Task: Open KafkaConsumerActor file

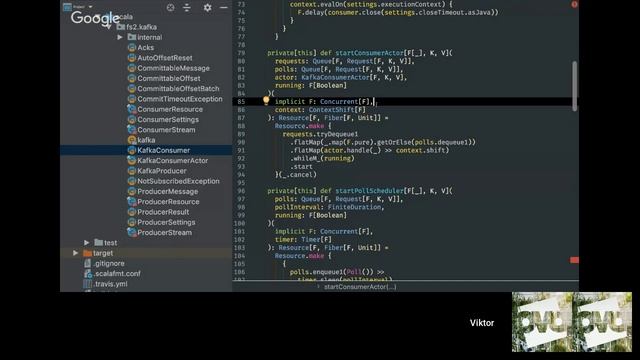Action: click(x=172, y=160)
